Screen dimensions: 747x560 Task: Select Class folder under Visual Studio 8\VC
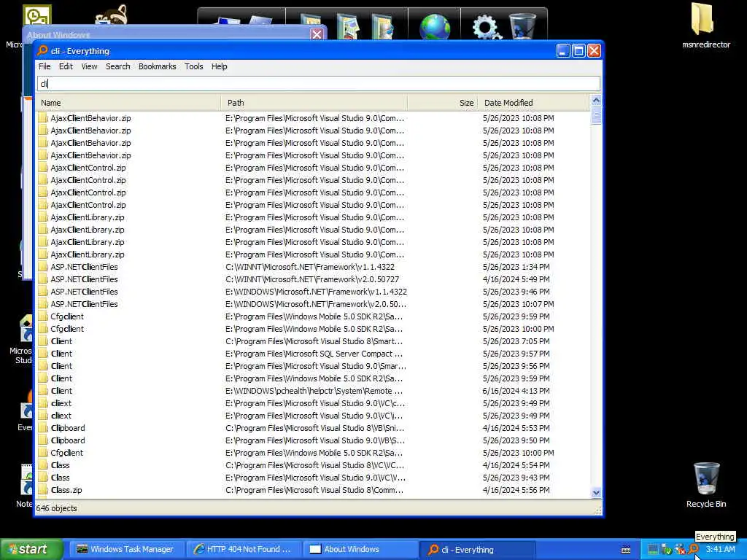[x=313, y=465]
